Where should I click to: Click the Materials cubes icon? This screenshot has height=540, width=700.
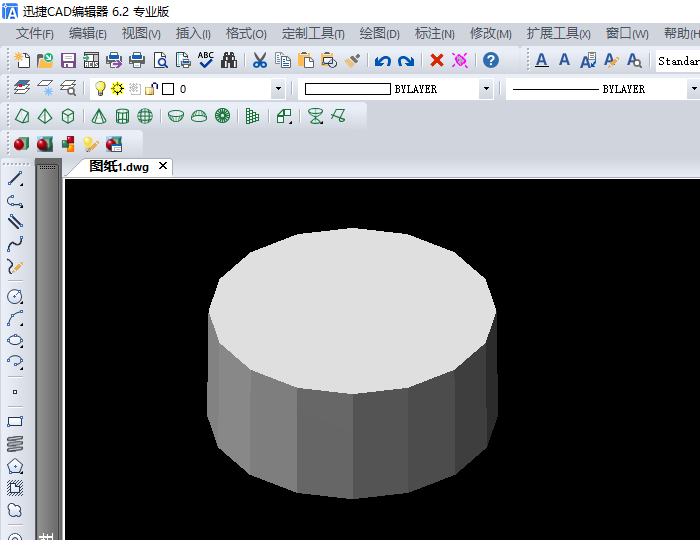[68, 144]
